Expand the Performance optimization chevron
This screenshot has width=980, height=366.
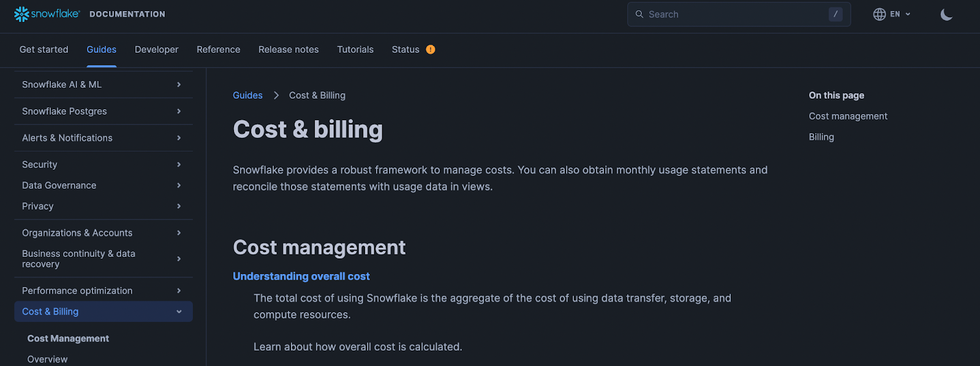click(179, 291)
